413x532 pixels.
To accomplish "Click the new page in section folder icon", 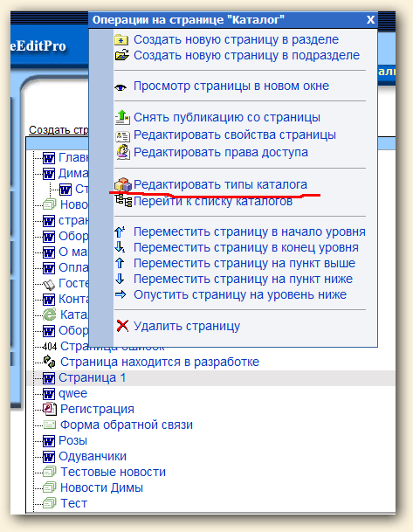I will point(121,40).
